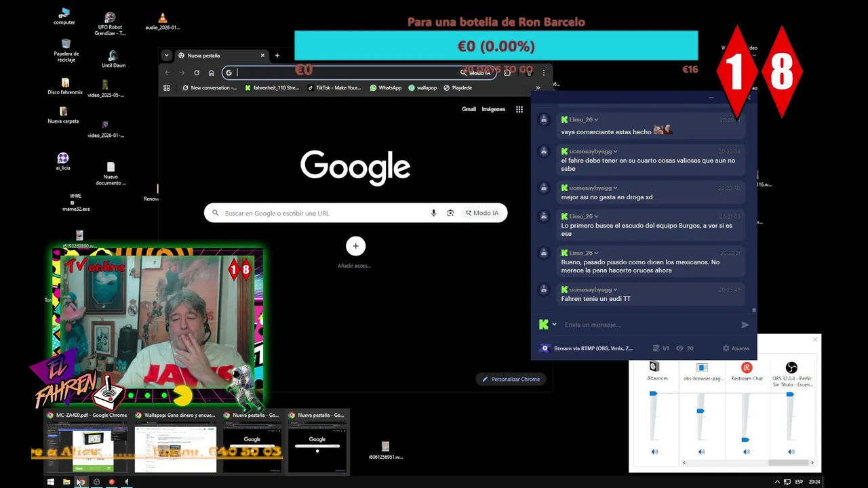Open the Playdede bookmark

(458, 87)
